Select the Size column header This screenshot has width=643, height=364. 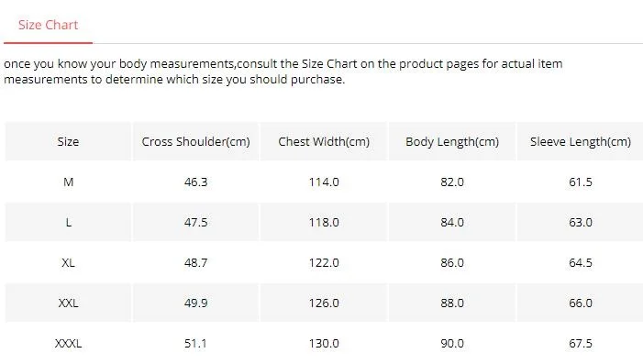click(x=68, y=142)
